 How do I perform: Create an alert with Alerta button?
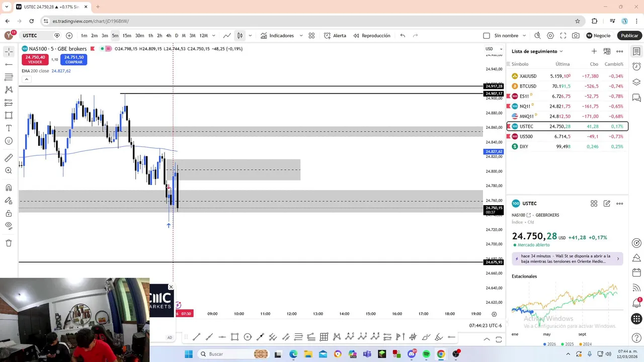[335, 36]
